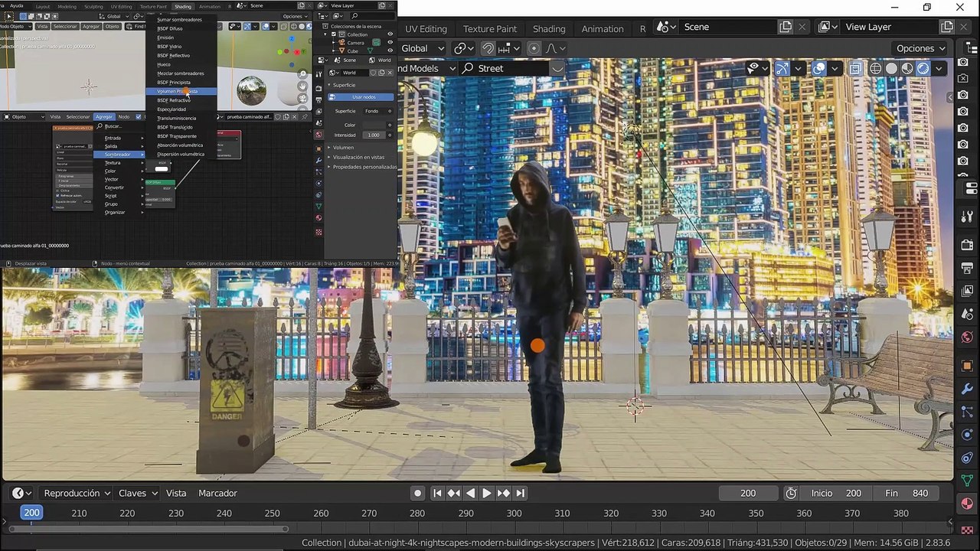Select BSDF Difuso in inset shader menu
Screen dimensions: 980x551
click(181, 28)
